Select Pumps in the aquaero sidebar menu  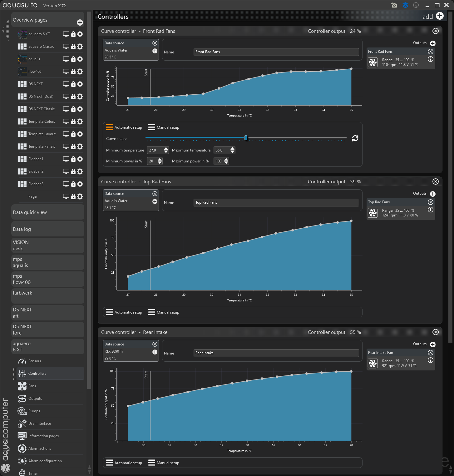34,411
